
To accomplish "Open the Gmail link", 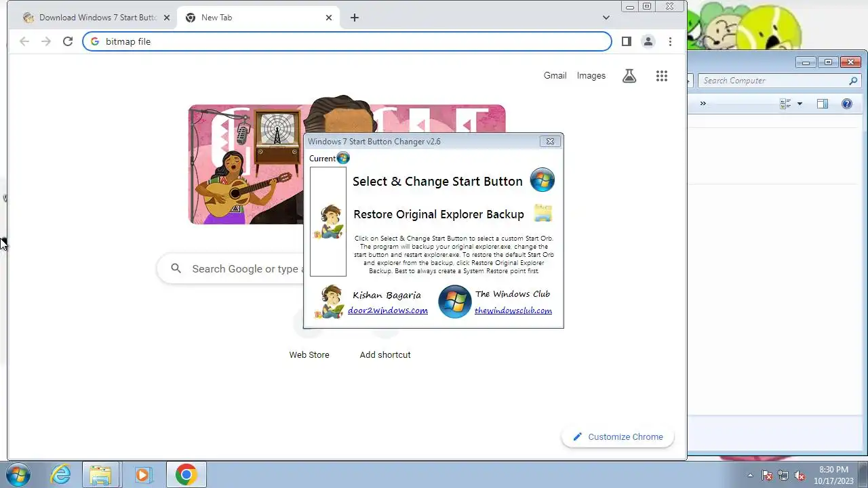I will [x=555, y=75].
